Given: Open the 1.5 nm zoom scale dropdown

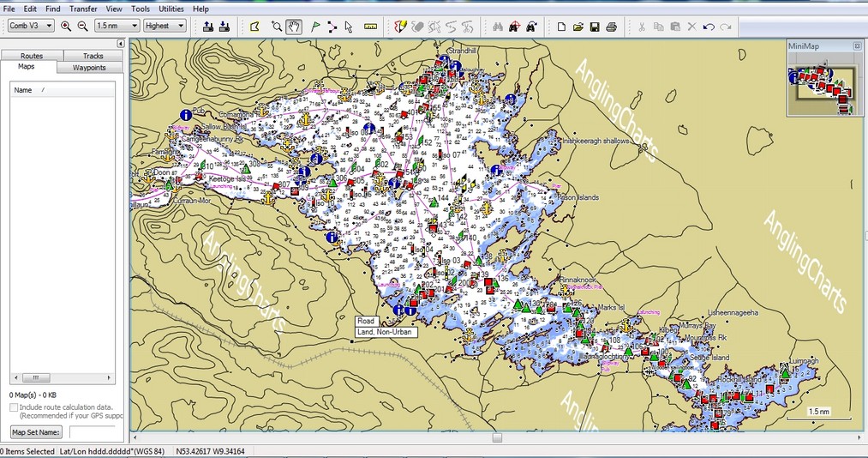Looking at the screenshot, I should pos(117,26).
